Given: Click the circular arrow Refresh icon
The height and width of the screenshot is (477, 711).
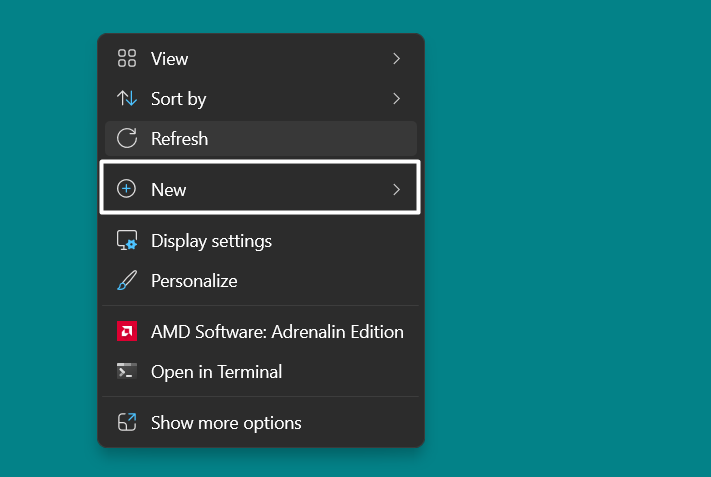Looking at the screenshot, I should click(127, 139).
